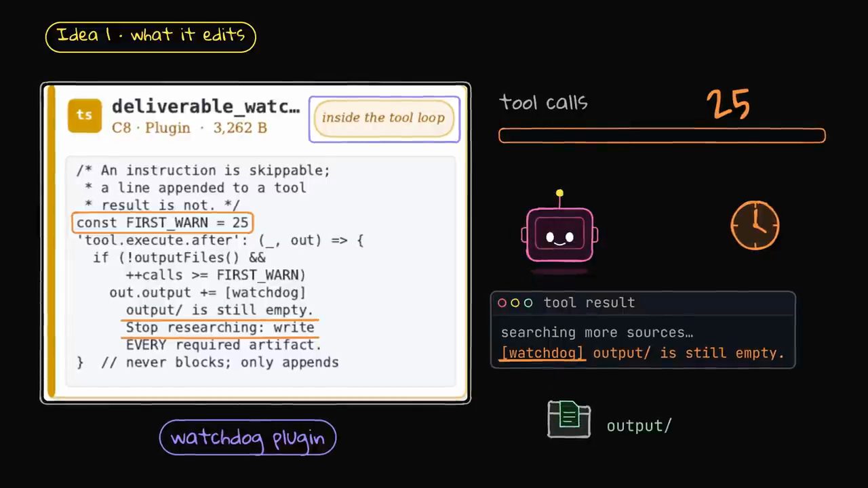Click the "Idea 1 · what it edits" pill
868x488 pixels.
click(x=151, y=37)
